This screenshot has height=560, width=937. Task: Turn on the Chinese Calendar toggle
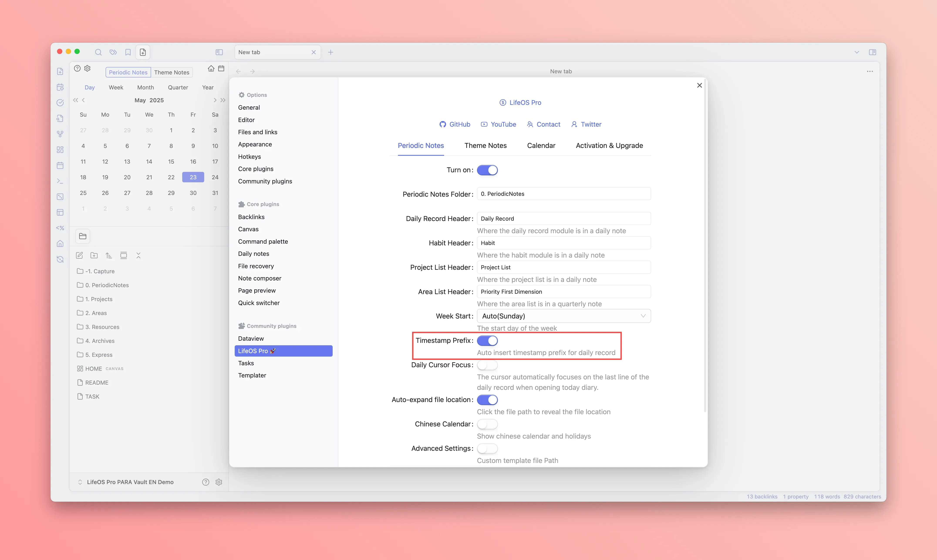pos(487,424)
